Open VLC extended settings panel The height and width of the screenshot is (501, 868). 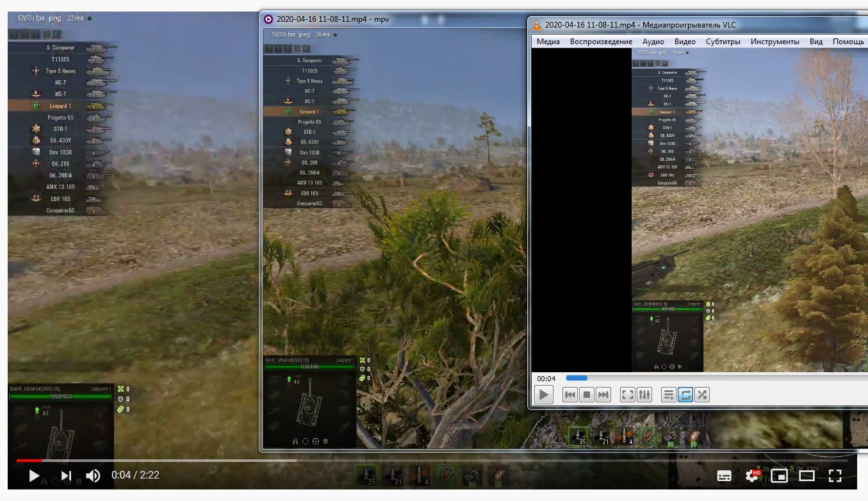pyautogui.click(x=644, y=395)
